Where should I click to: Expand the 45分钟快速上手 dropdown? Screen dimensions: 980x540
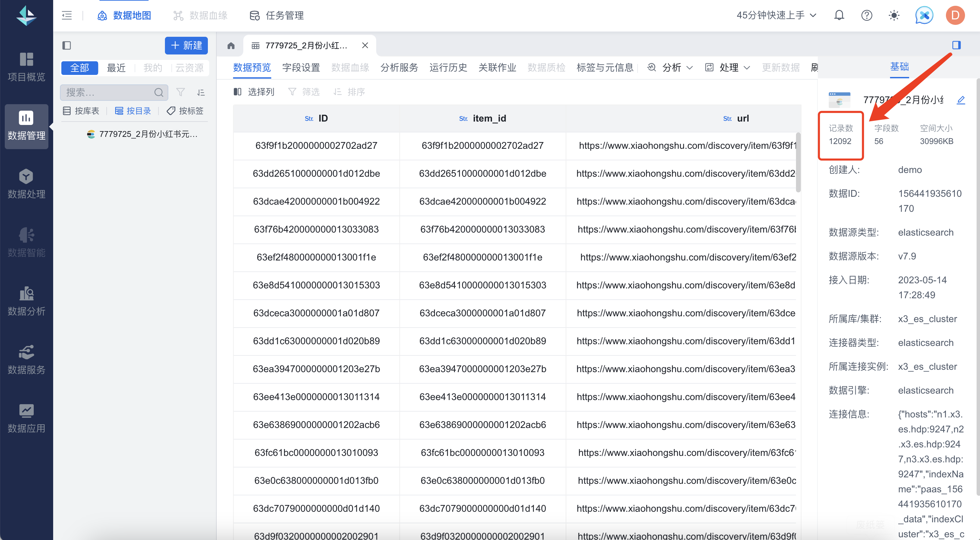pos(776,15)
